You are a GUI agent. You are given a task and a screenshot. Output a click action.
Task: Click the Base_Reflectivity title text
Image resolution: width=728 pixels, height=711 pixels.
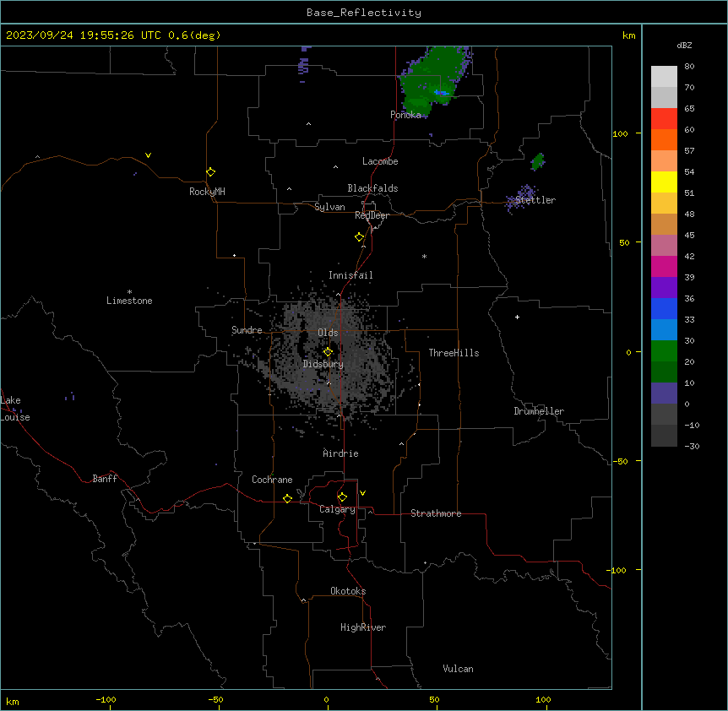[364, 13]
